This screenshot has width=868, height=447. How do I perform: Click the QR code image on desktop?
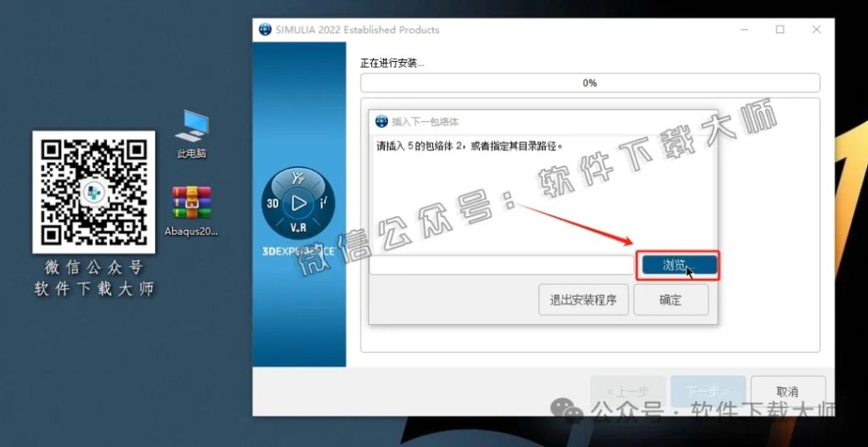tap(93, 193)
